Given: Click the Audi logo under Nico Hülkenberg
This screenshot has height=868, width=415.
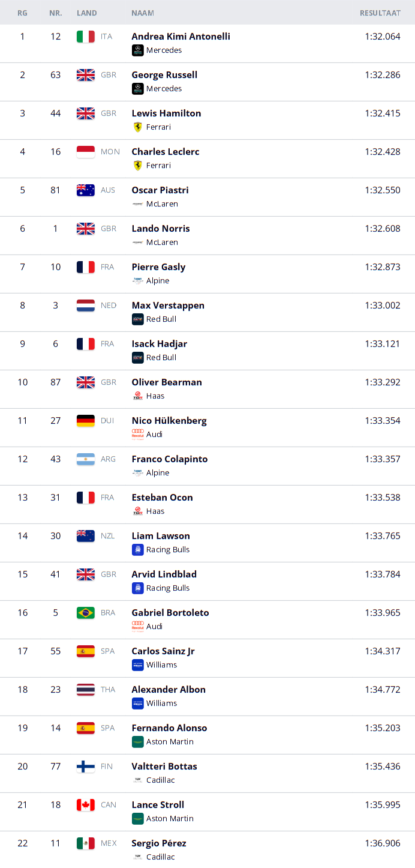Looking at the screenshot, I should tap(137, 435).
